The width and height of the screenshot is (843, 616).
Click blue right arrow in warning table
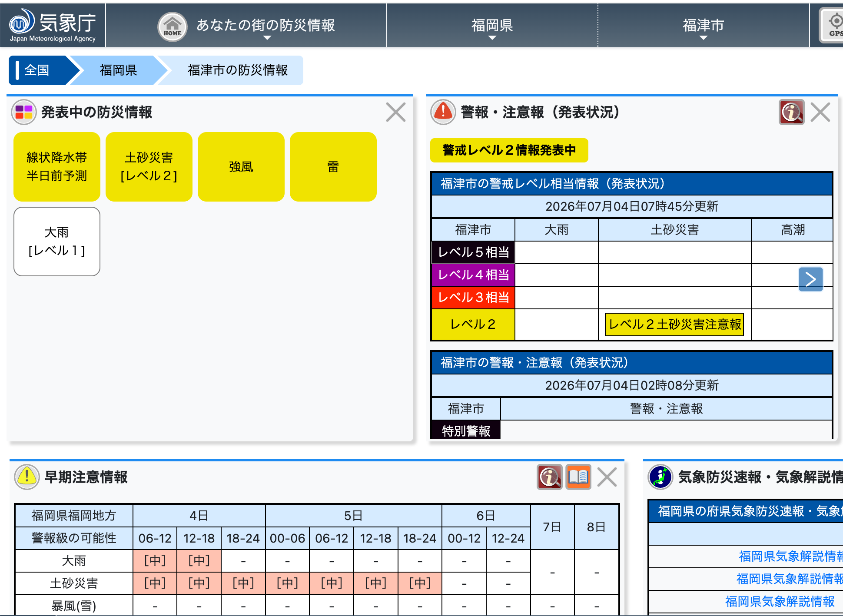810,279
